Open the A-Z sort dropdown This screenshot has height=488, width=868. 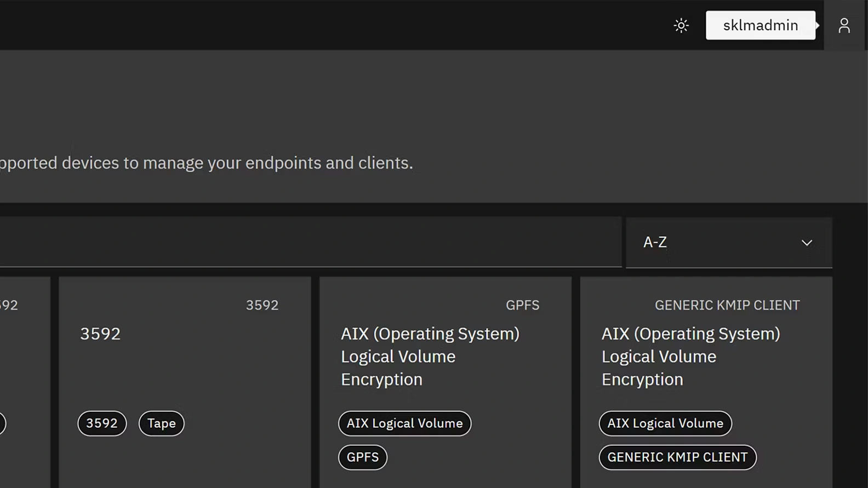tap(728, 242)
